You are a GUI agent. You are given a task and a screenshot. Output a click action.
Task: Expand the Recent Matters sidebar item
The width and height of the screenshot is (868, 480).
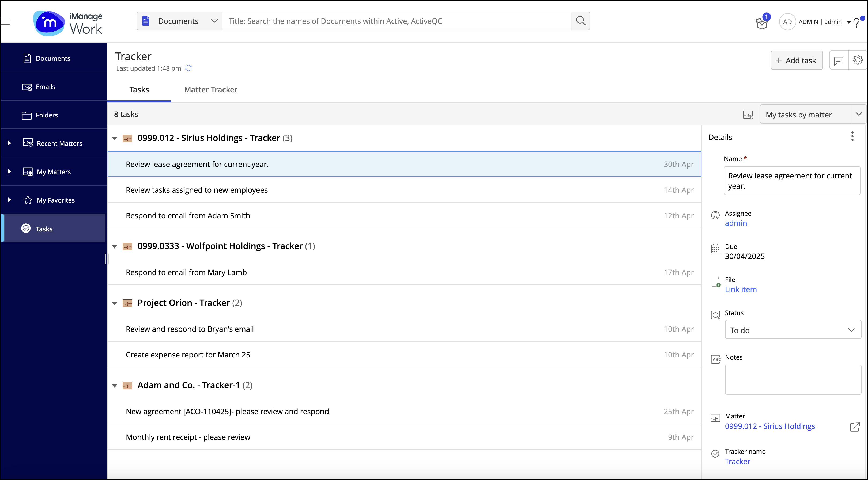click(x=9, y=143)
